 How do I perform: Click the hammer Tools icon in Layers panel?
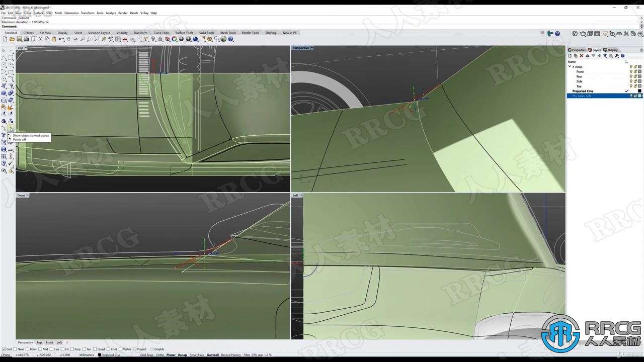(617, 56)
